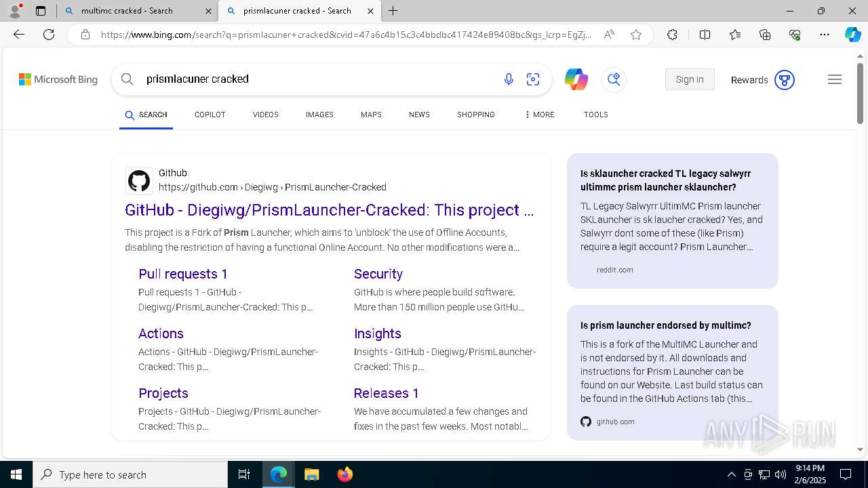This screenshot has width=868, height=488.
Task: Click the browser address bar URL
Action: click(346, 35)
